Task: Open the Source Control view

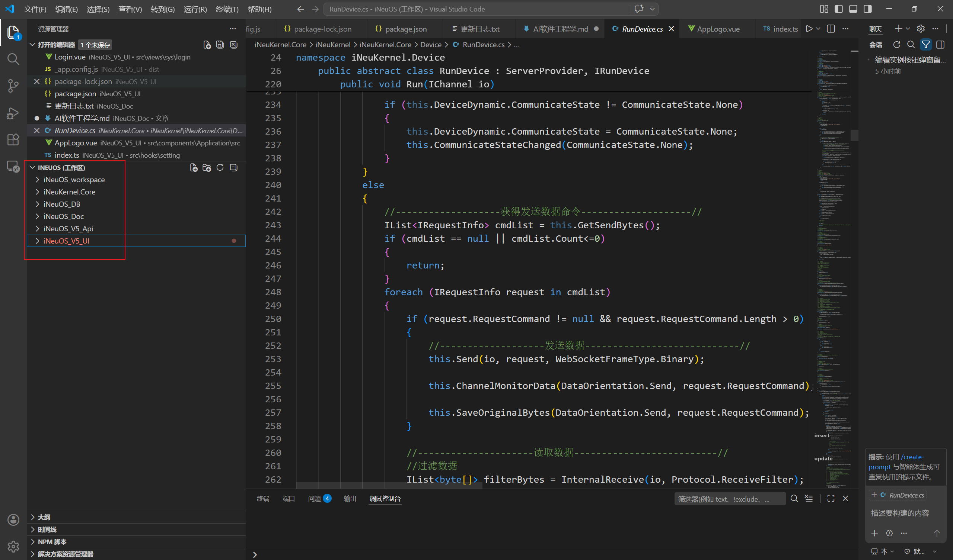Action: (x=13, y=86)
